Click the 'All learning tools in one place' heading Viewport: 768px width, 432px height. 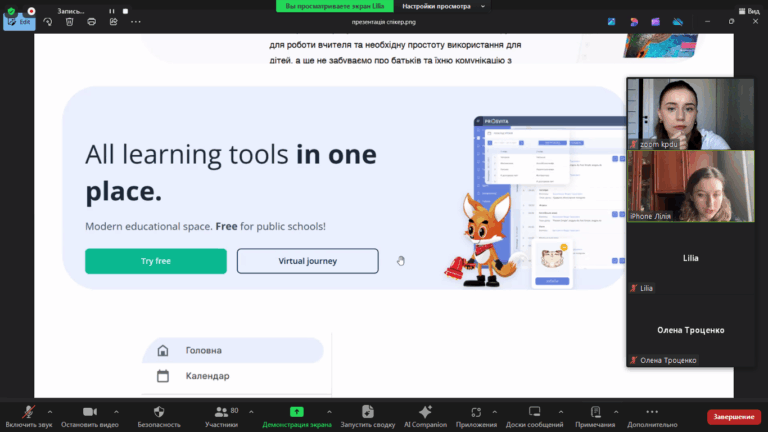point(231,172)
